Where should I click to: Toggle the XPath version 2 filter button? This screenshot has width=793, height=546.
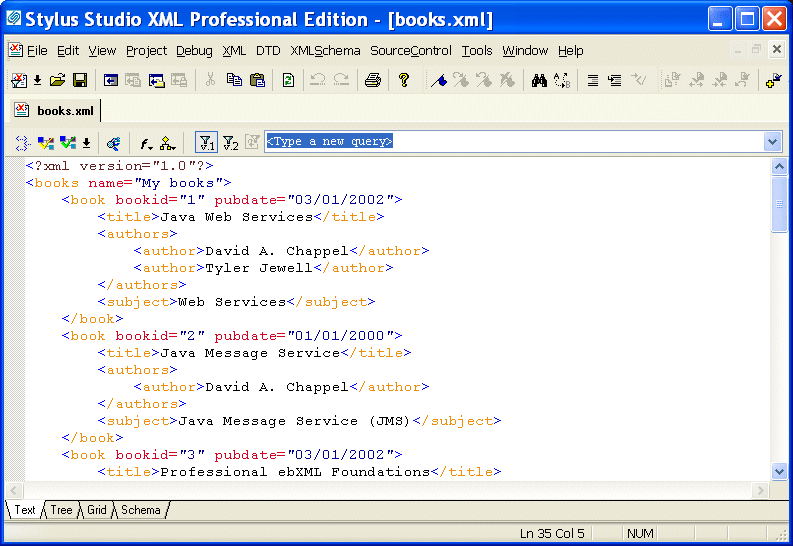[x=230, y=142]
